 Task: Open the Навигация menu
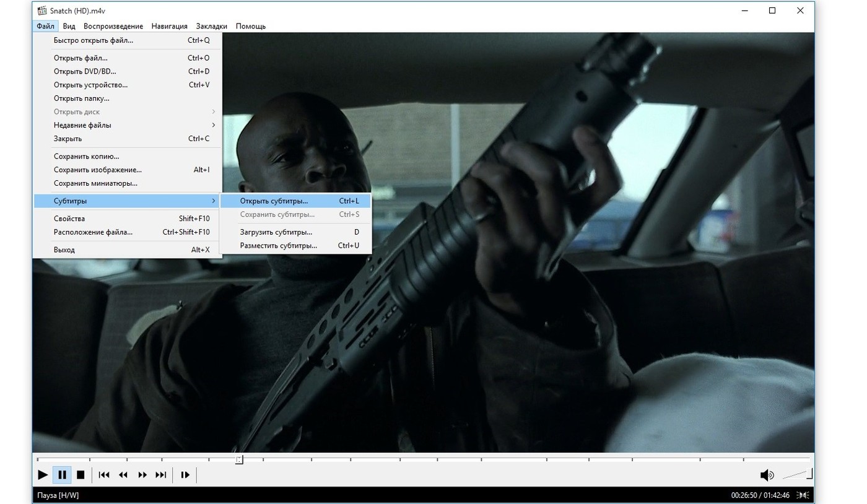pos(170,26)
